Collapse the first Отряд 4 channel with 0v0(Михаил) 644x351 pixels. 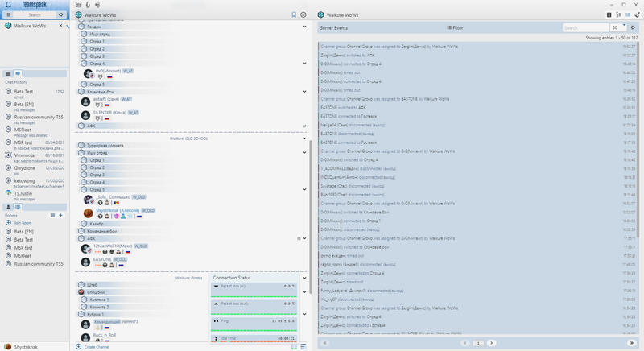pyautogui.click(x=305, y=64)
